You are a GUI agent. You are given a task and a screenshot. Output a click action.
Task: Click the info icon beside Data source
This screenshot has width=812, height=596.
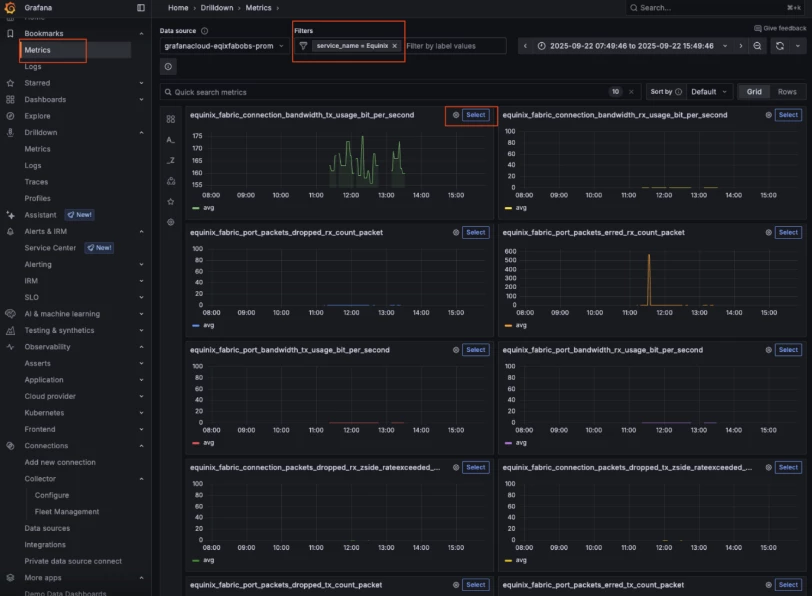[205, 31]
